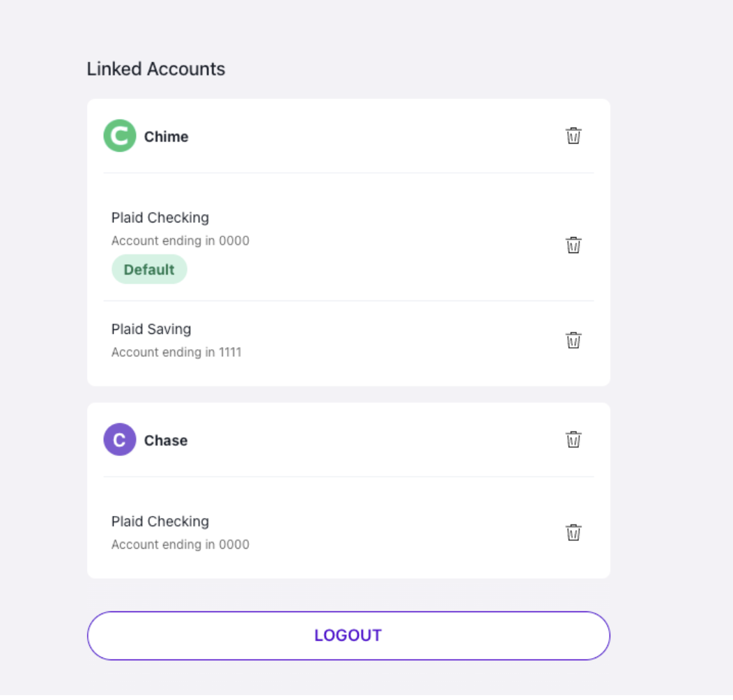Click empty area of Chime header row

[x=374, y=136]
